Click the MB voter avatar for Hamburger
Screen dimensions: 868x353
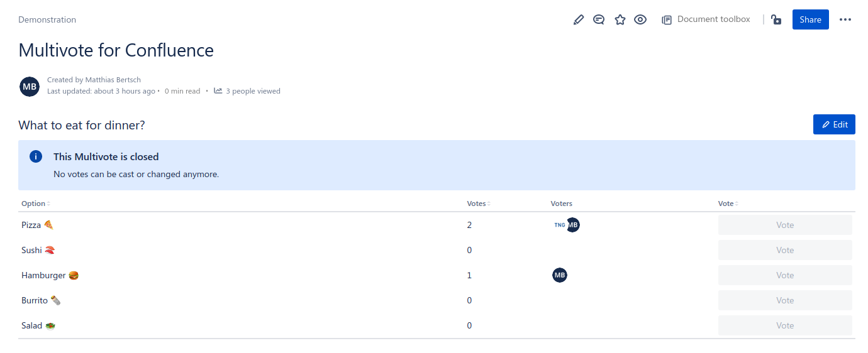pyautogui.click(x=560, y=275)
